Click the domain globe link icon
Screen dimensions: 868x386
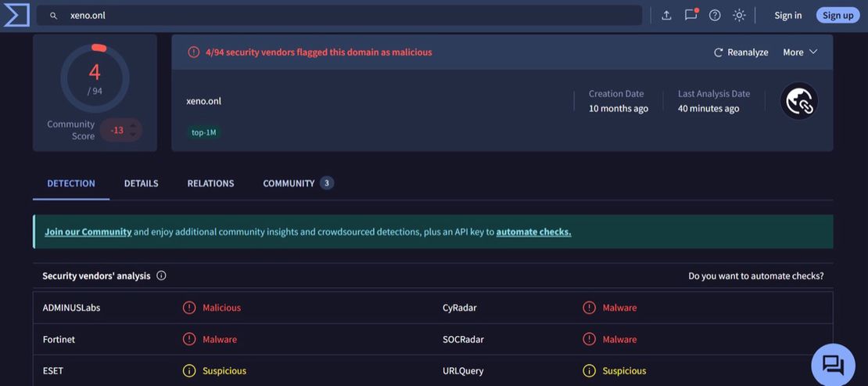pyautogui.click(x=799, y=102)
